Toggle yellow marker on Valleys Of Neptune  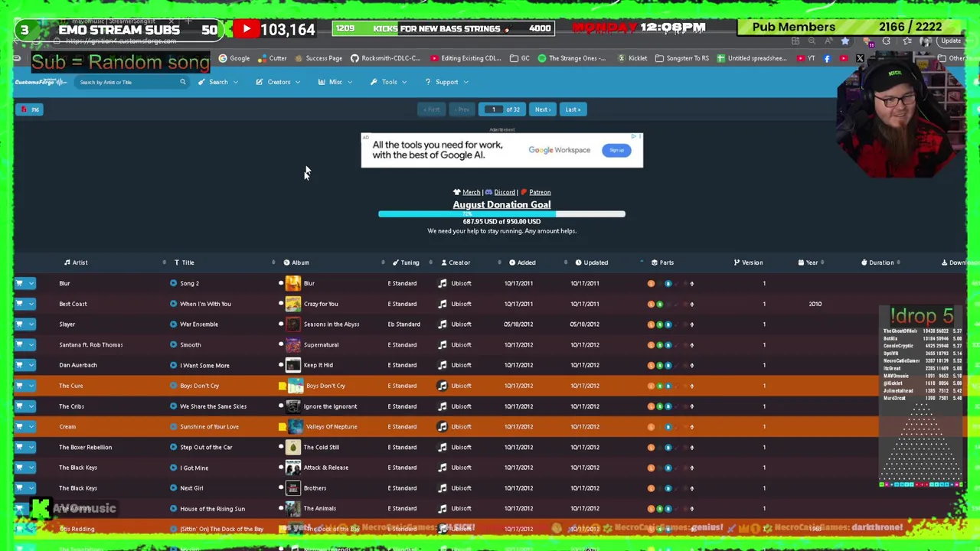point(282,426)
